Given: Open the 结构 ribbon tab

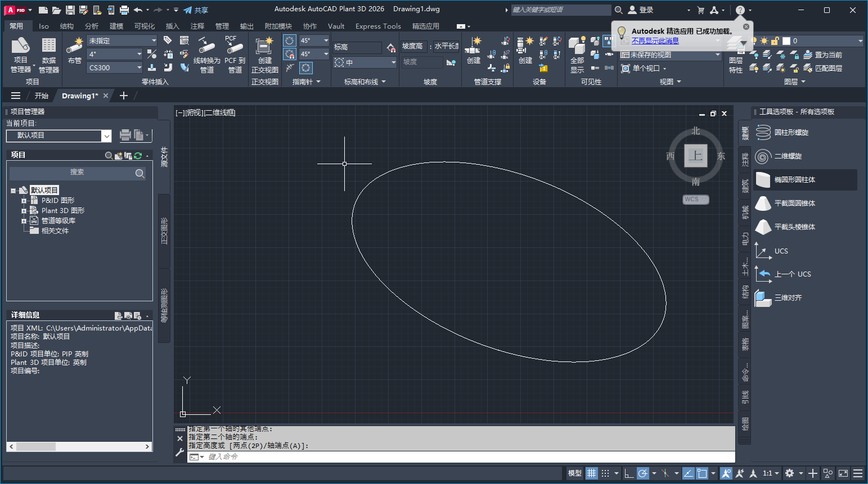Looking at the screenshot, I should coord(67,26).
